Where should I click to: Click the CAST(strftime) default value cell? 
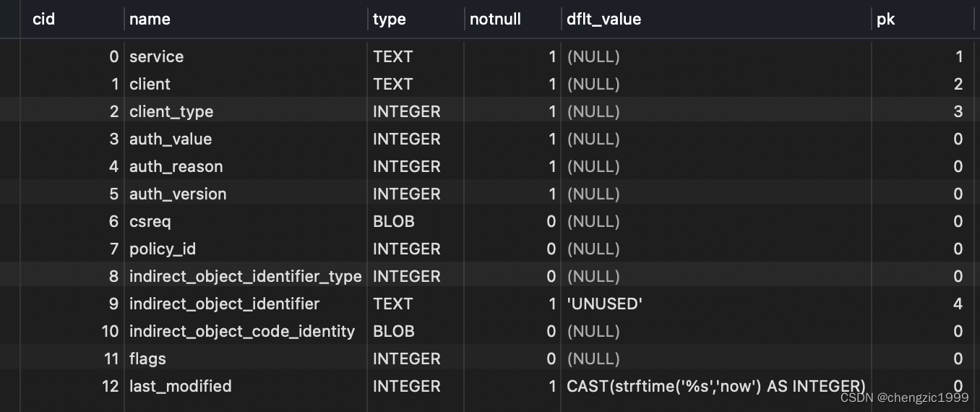[x=715, y=386]
